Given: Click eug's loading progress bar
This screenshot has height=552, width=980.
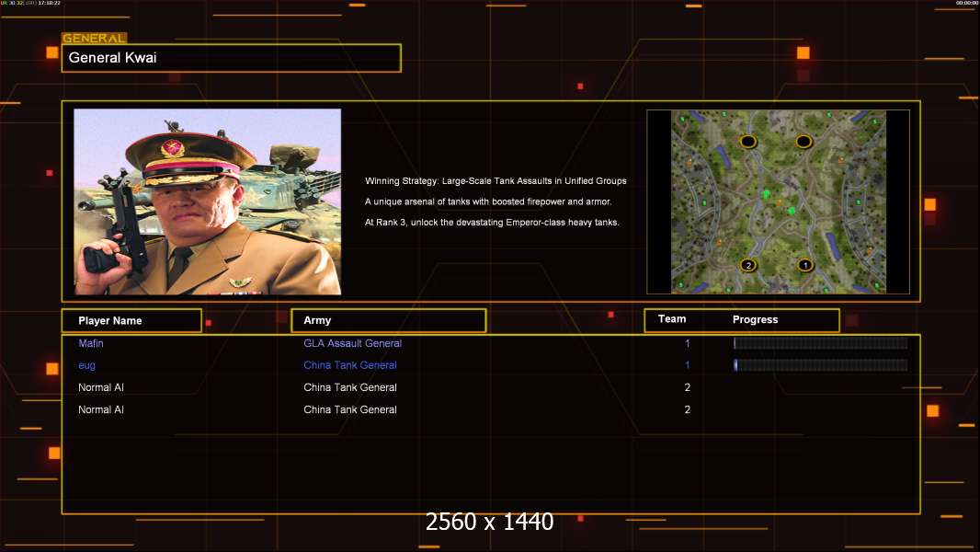Looking at the screenshot, I should [820, 365].
